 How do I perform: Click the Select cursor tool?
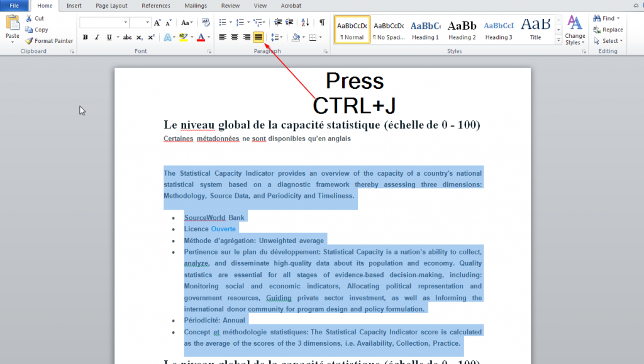608,41
